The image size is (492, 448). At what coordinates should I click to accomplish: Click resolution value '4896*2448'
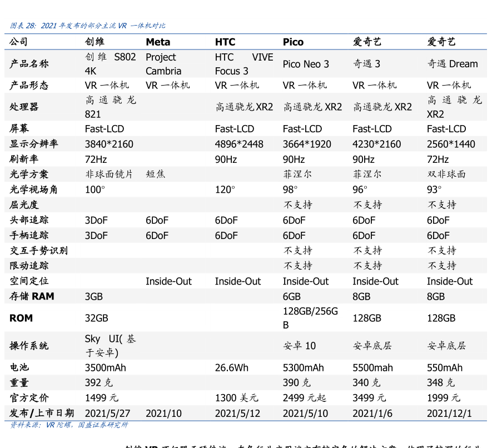click(x=239, y=145)
